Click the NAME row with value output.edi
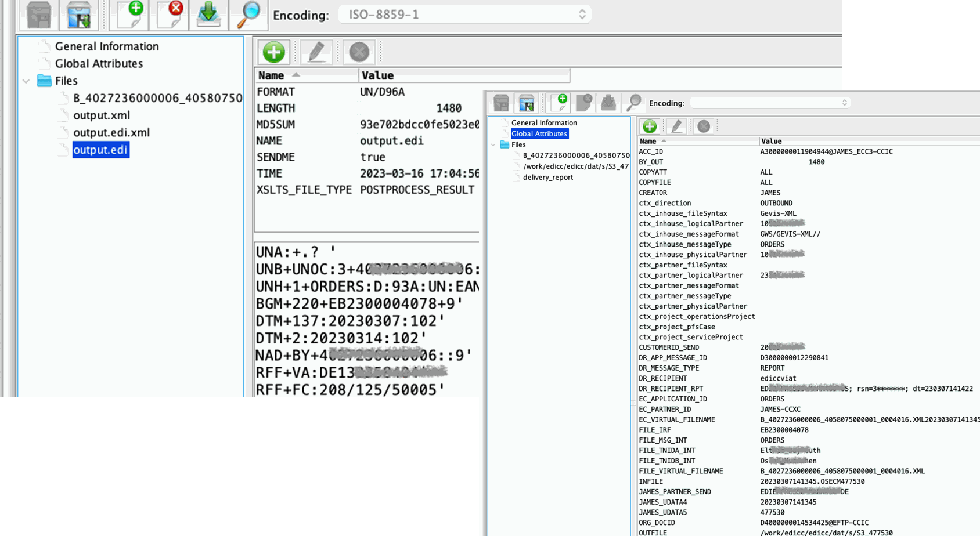 coord(368,140)
